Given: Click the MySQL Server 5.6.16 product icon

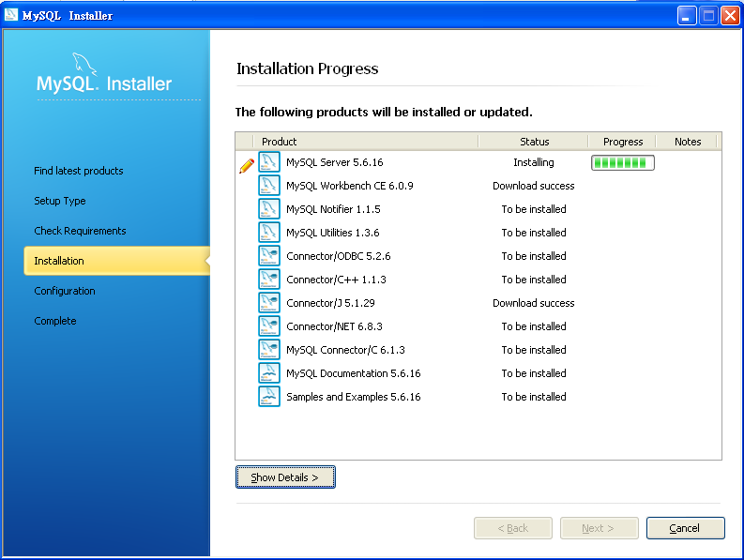Looking at the screenshot, I should [269, 162].
